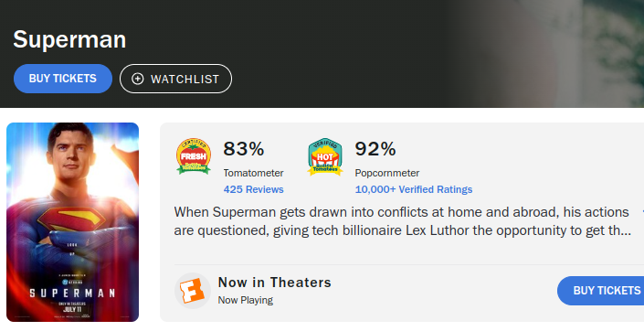Click the Popcornmeter label

[387, 173]
